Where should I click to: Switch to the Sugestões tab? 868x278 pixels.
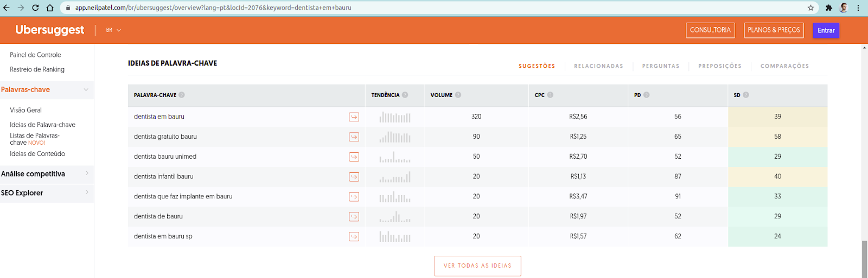537,66
